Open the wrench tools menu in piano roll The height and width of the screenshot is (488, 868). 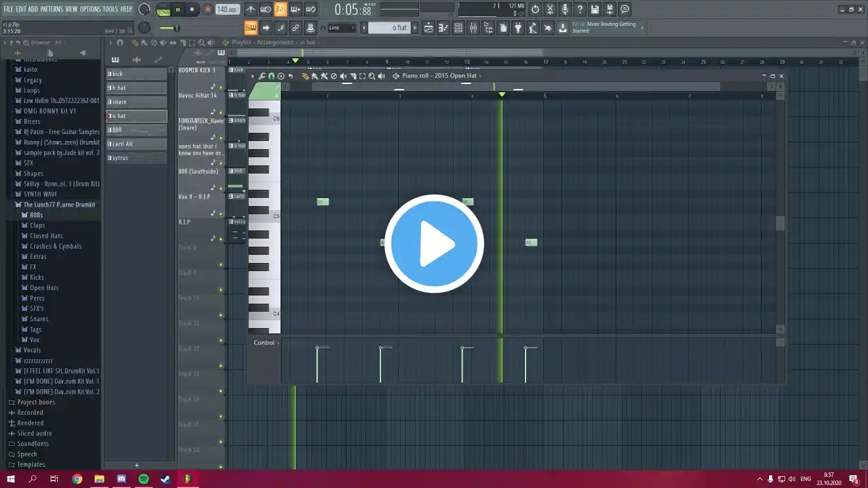click(x=262, y=76)
